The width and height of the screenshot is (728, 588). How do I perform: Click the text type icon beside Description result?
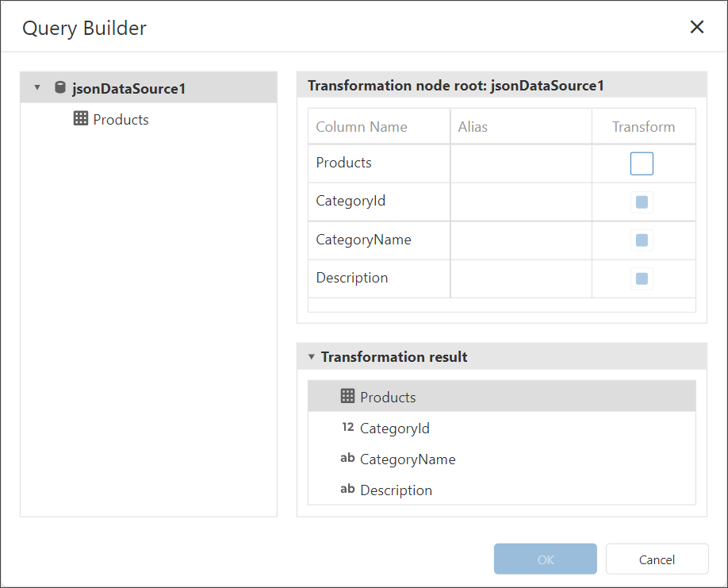347,490
